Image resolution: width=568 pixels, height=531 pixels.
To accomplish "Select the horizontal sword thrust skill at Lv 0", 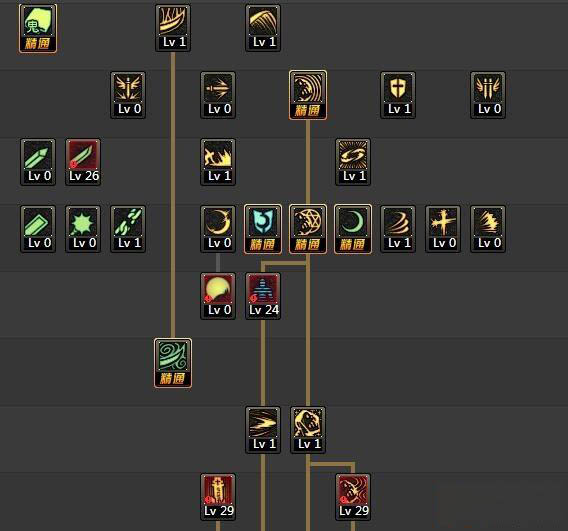I will (x=218, y=95).
